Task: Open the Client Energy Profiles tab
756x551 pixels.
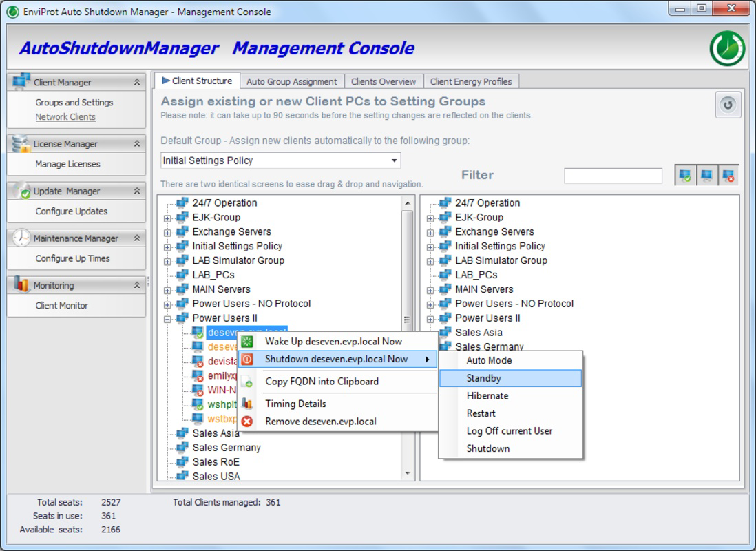Action: click(x=471, y=81)
